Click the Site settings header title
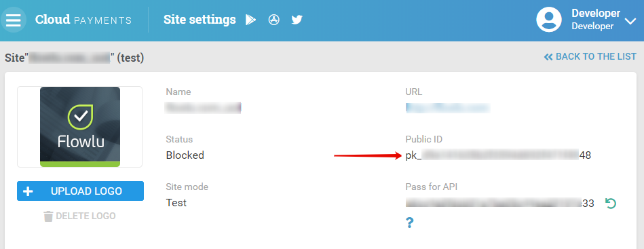Image resolution: width=644 pixels, height=249 pixels. [200, 20]
